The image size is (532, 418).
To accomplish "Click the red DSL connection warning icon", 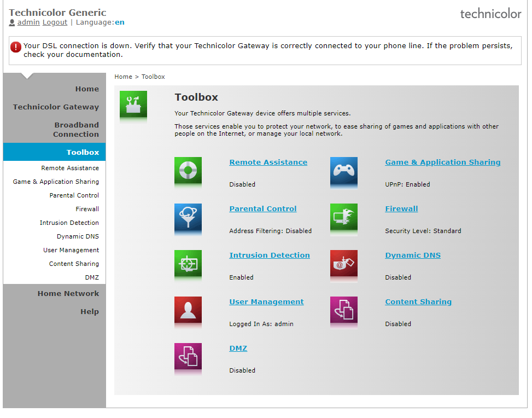I will click(16, 47).
